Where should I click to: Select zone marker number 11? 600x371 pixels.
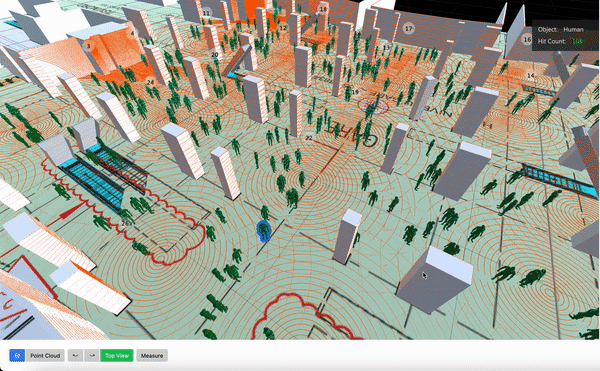[207, 13]
